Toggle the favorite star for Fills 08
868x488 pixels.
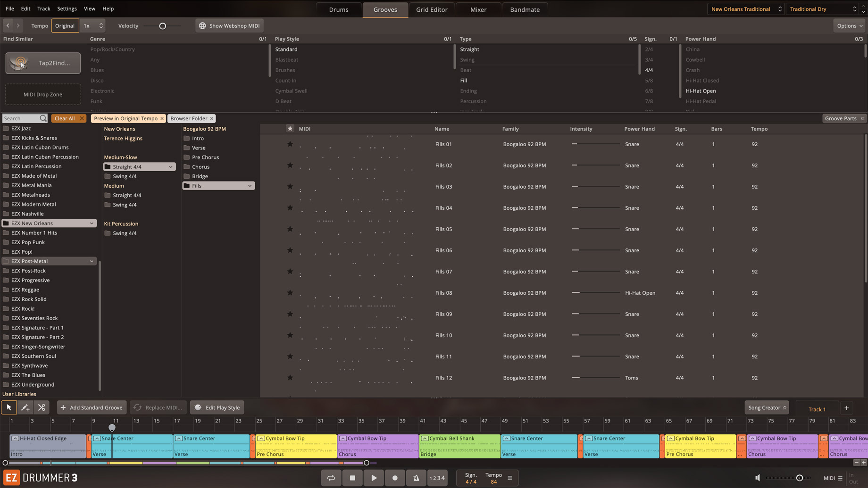point(290,293)
